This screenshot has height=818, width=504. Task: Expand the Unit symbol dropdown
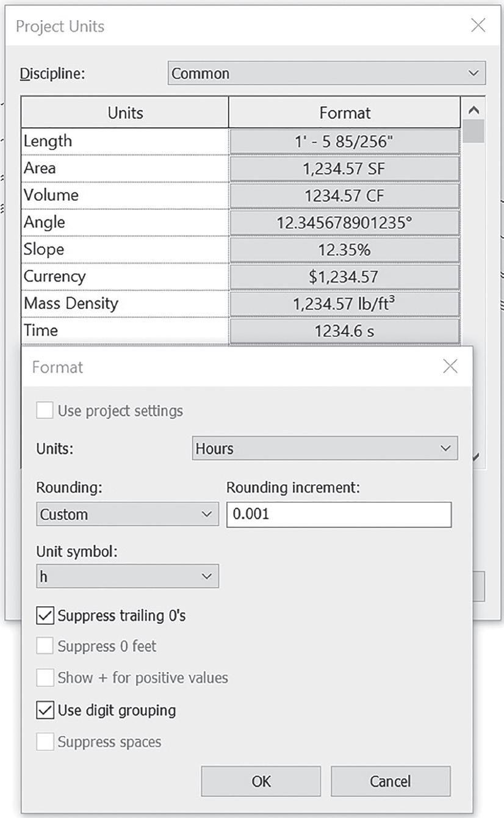coord(128,576)
